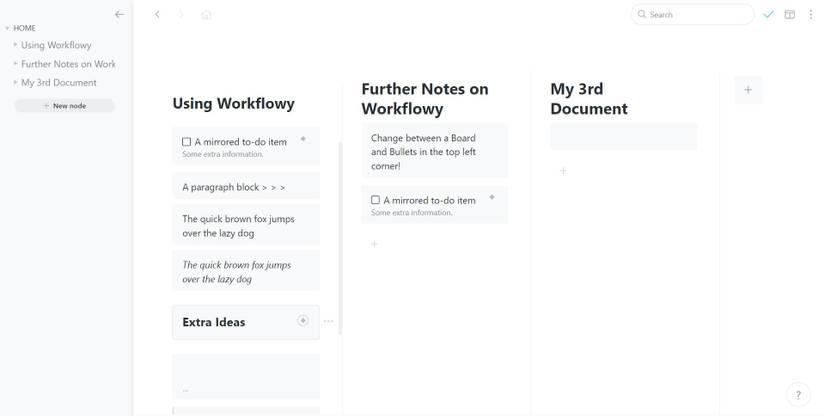Viewport: 825px width, 416px height.
Task: Collapse the HOME tree node
Action: click(x=7, y=28)
